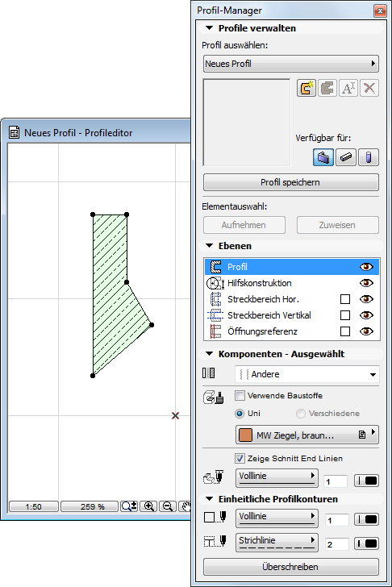Click the zoom options magnifier icon
Viewport: 392px width, 587px height.
click(x=129, y=506)
